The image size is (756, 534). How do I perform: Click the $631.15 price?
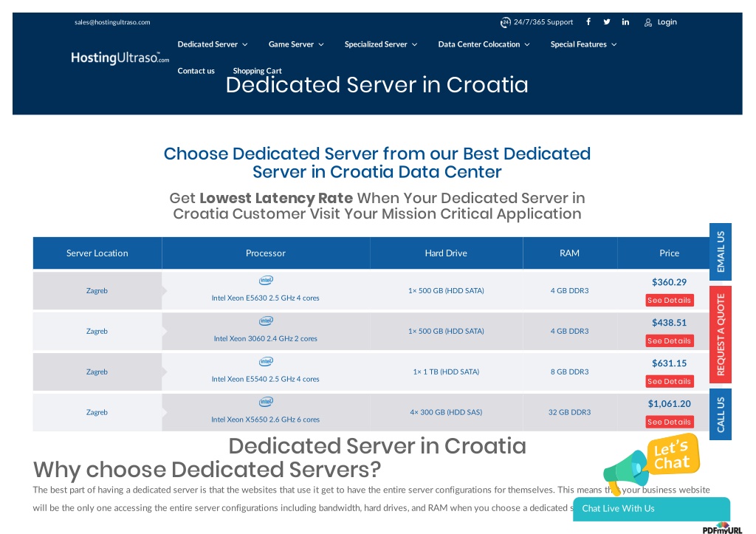pyautogui.click(x=669, y=363)
